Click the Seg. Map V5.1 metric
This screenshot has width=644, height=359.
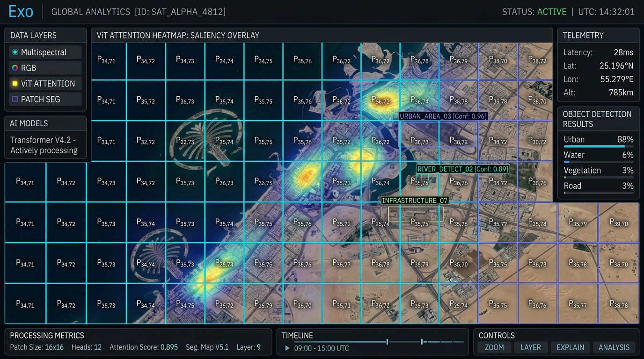207,347
